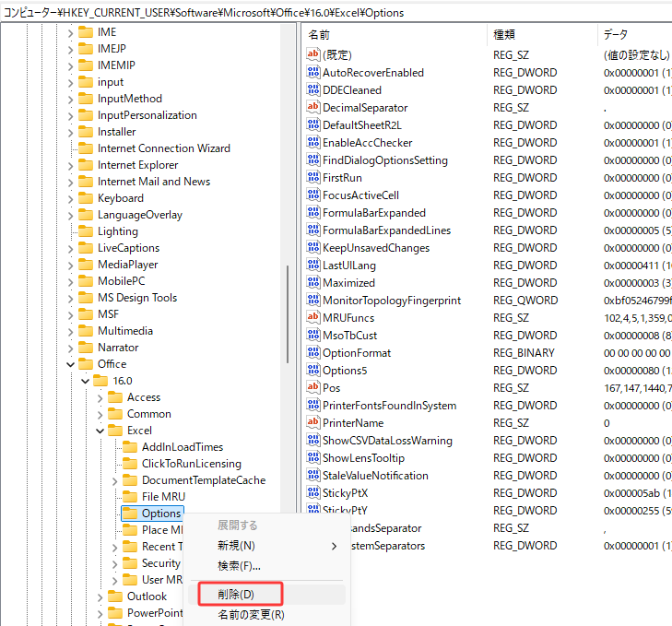Expand the Security key
This screenshot has height=626, width=672.
pyautogui.click(x=115, y=564)
